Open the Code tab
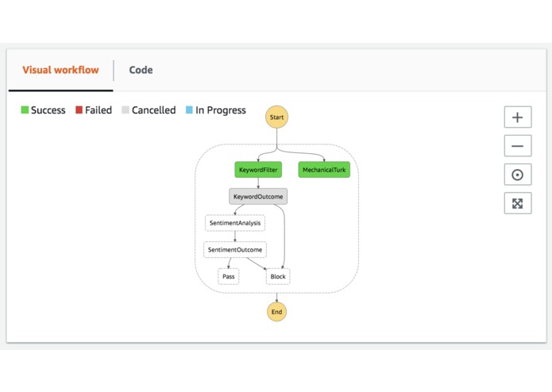The height and width of the screenshot is (392, 552). point(141,70)
